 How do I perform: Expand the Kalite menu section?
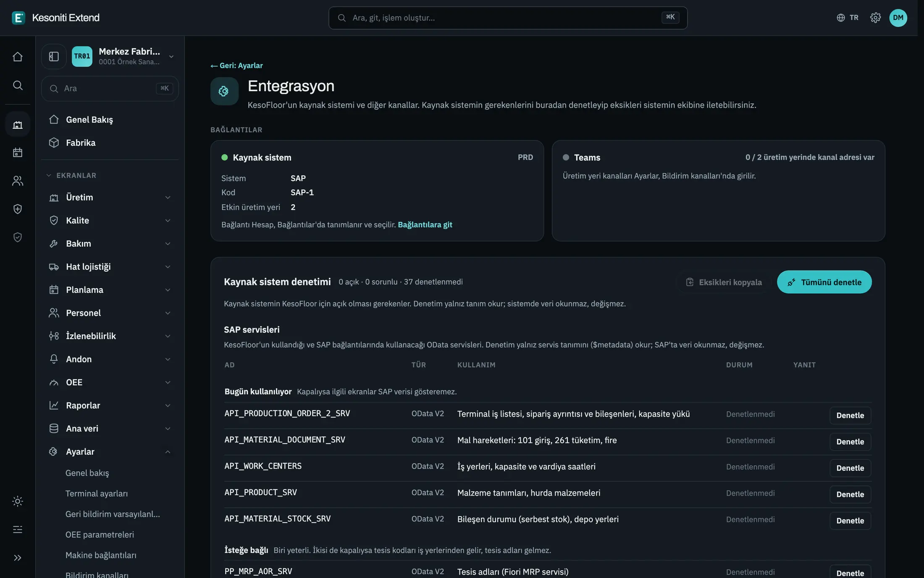(110, 220)
